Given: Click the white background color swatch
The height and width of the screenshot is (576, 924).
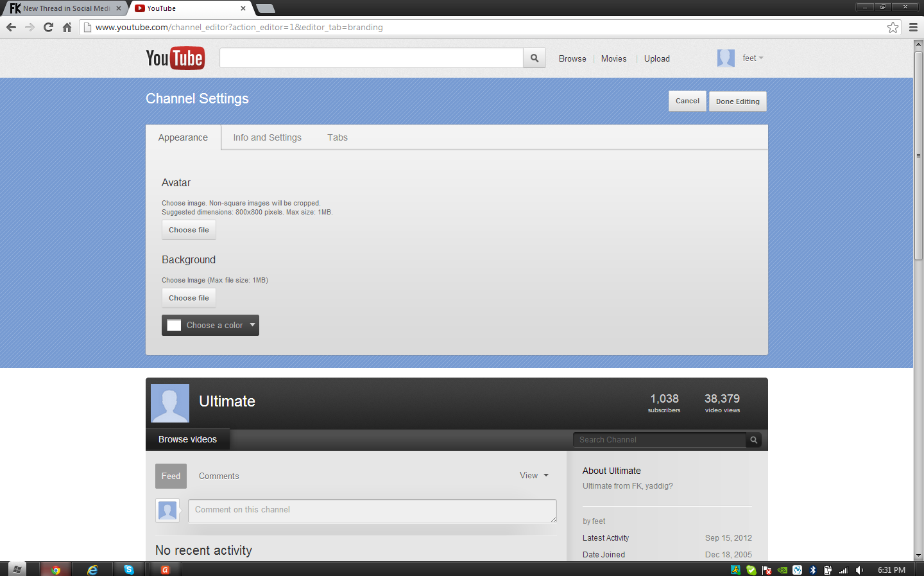Looking at the screenshot, I should pos(174,326).
